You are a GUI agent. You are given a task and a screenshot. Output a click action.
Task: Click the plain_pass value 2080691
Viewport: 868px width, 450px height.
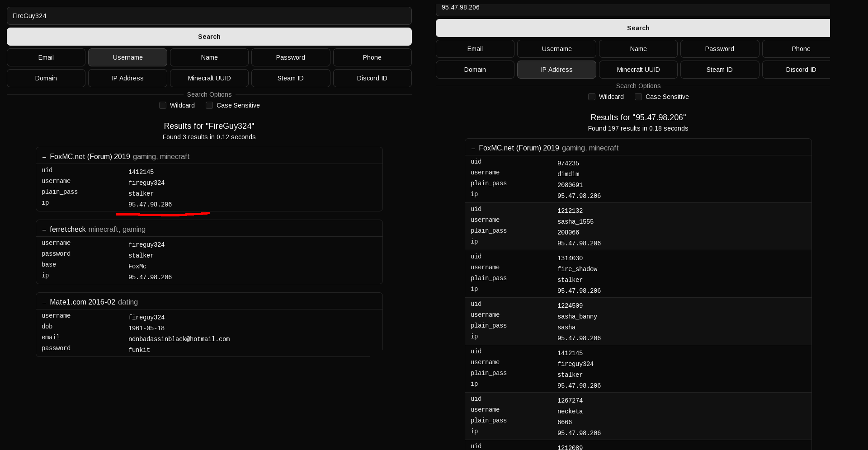click(570, 185)
